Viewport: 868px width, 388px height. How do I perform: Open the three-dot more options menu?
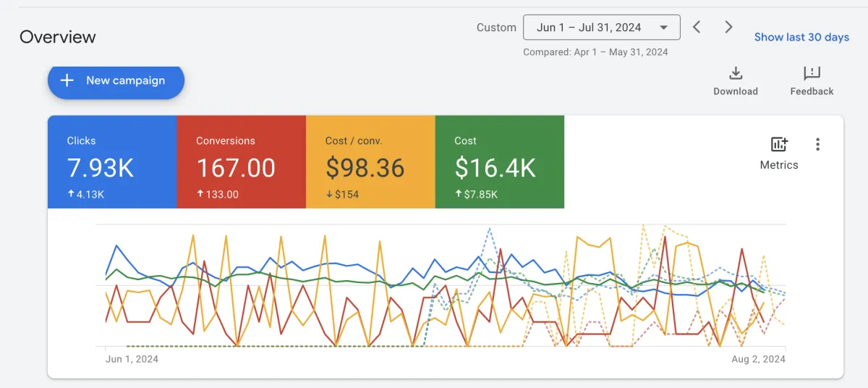818,145
